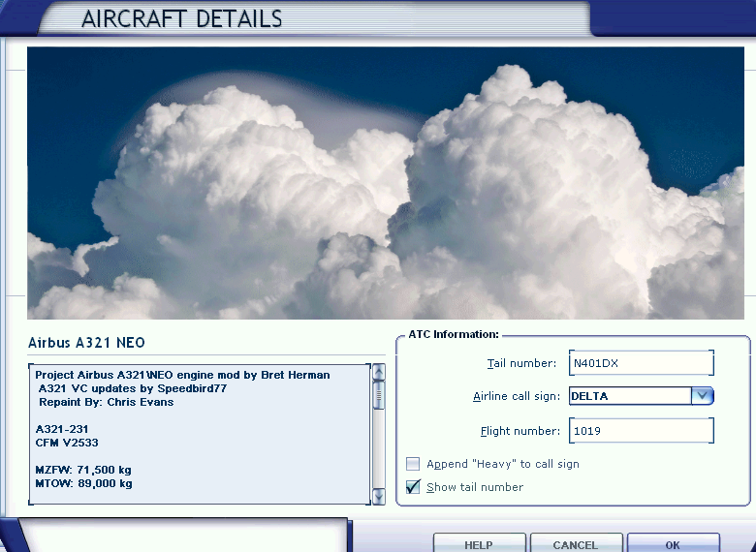Click the "A321-231" line
The image size is (756, 552).
click(x=62, y=429)
